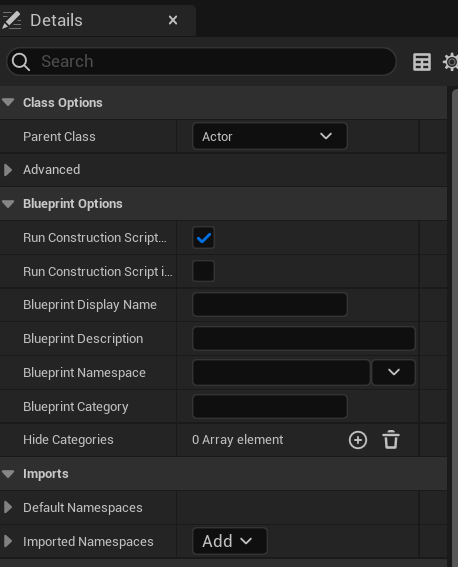The height and width of the screenshot is (567, 458).
Task: Open the Blueprint Namespace dropdown arrow
Action: 393,372
